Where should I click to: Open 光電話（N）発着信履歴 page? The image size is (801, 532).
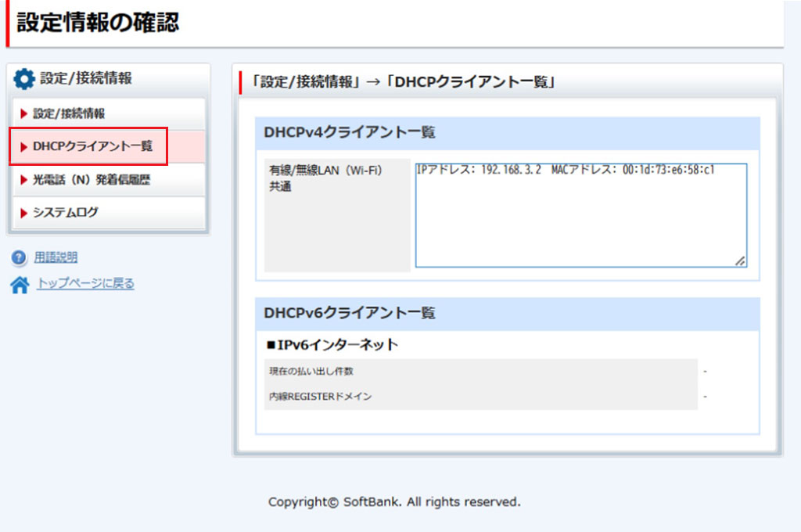[x=91, y=180]
